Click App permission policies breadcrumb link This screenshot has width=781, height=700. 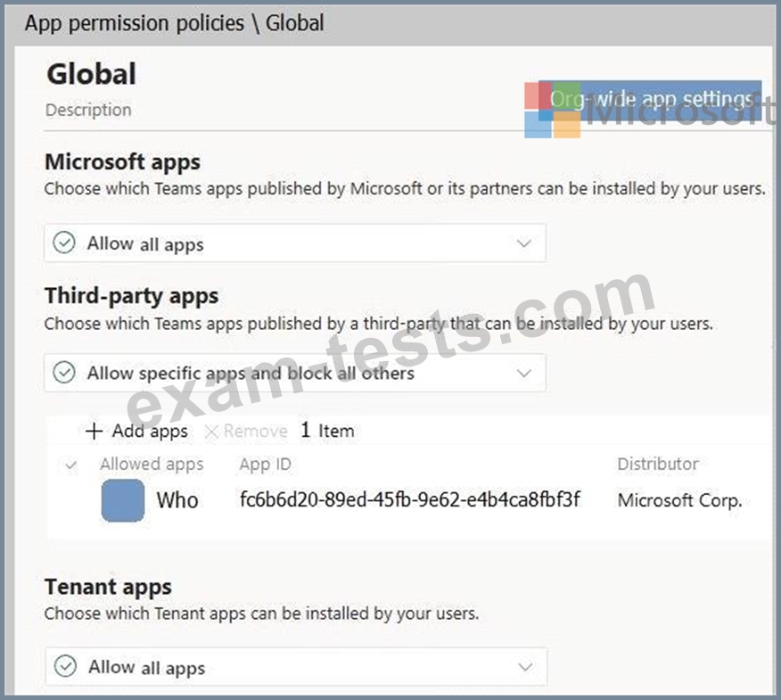click(135, 23)
